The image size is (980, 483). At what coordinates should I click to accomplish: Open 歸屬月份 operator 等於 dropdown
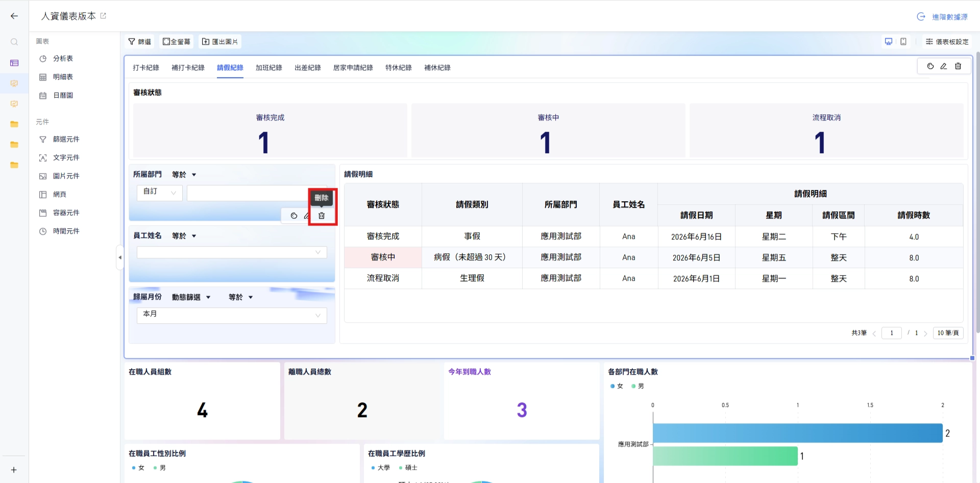click(x=241, y=297)
